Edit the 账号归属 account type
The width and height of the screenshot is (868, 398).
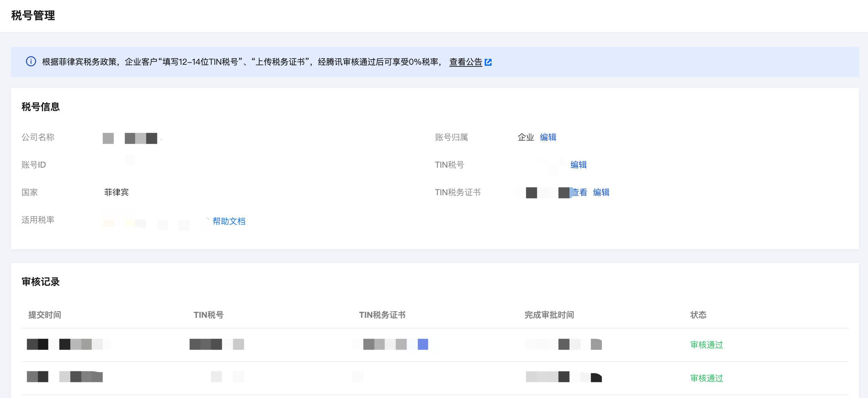(x=548, y=137)
